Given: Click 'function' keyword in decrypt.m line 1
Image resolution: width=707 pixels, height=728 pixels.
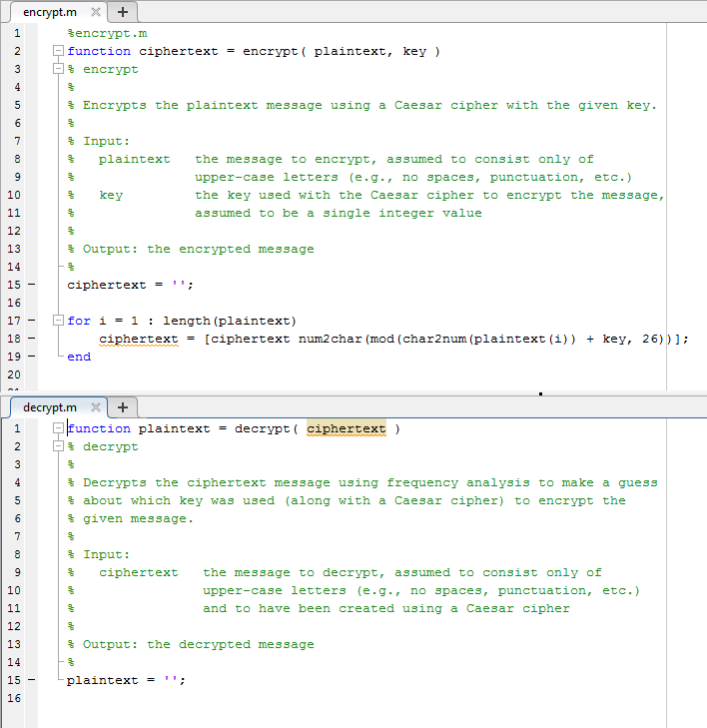Looking at the screenshot, I should [x=99, y=428].
